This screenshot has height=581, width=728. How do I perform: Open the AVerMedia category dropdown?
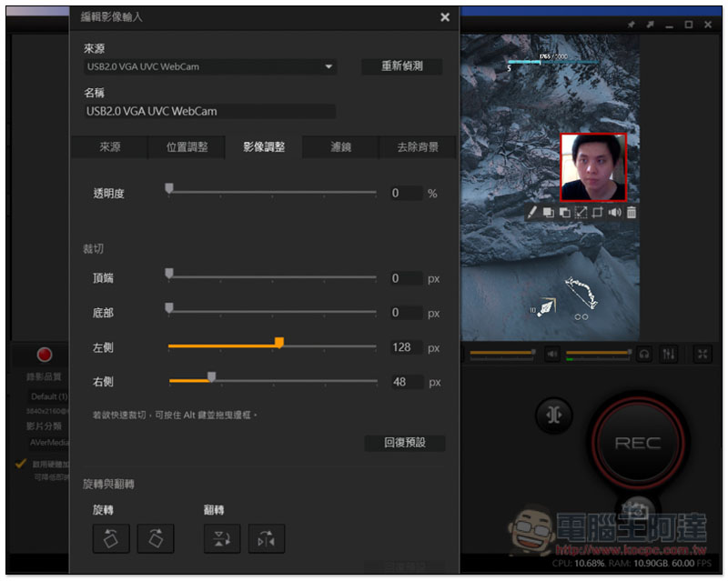point(47,443)
